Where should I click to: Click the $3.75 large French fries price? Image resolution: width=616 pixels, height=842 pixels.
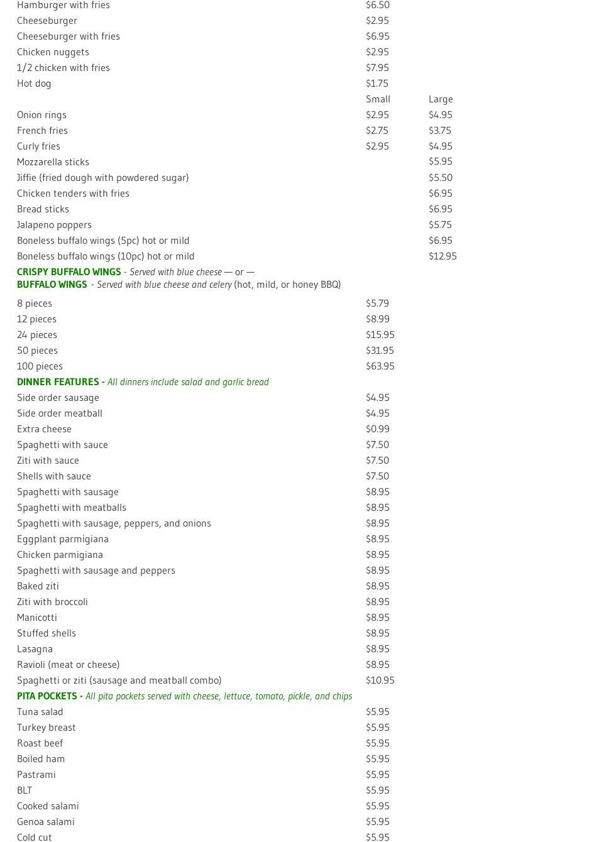coord(440,131)
